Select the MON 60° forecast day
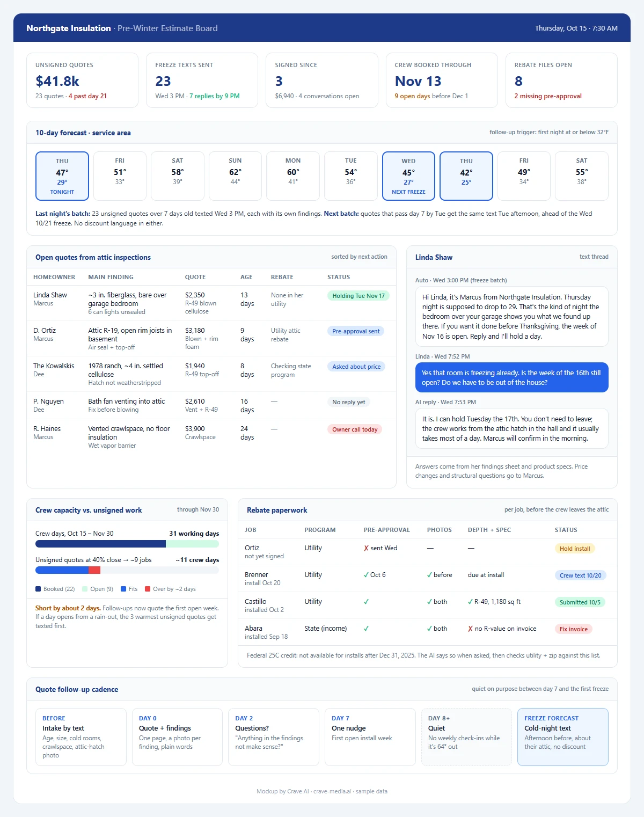This screenshot has height=817, width=644. pyautogui.click(x=293, y=176)
